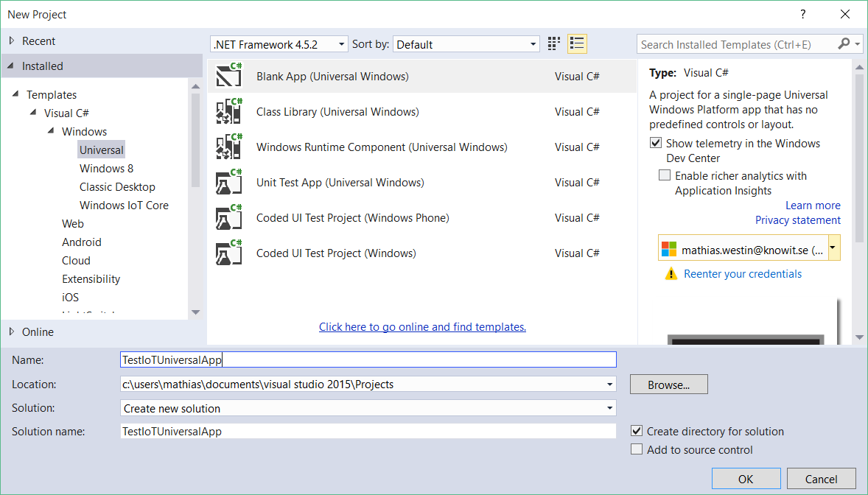Select the Web template category
868x495 pixels.
click(72, 223)
